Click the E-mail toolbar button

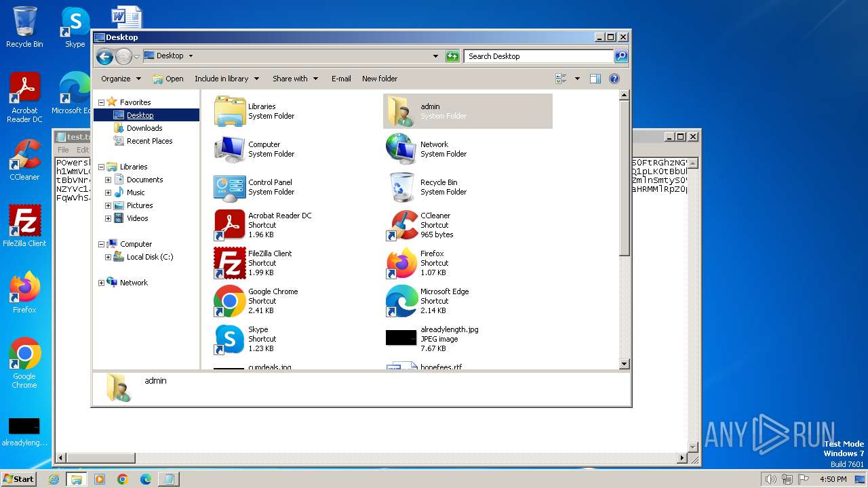coord(341,79)
